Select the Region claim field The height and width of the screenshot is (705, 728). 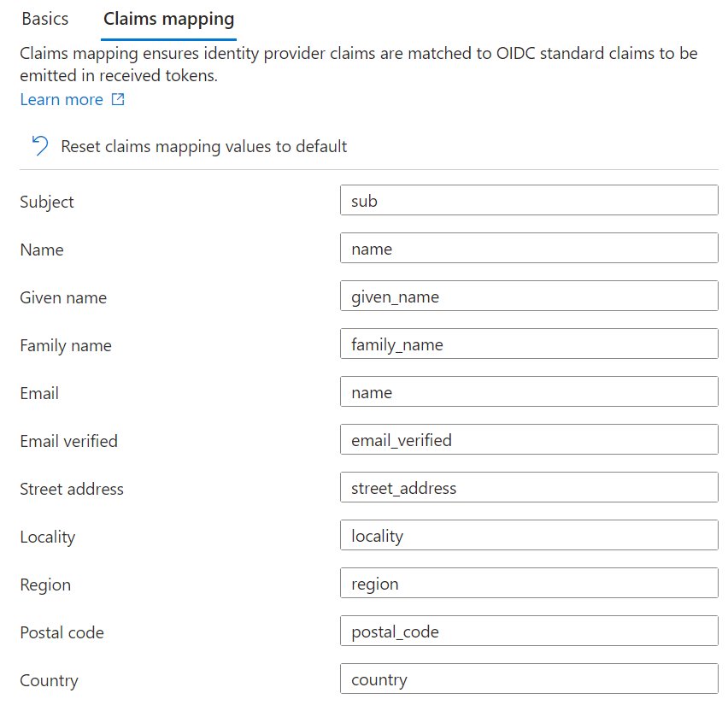529,583
